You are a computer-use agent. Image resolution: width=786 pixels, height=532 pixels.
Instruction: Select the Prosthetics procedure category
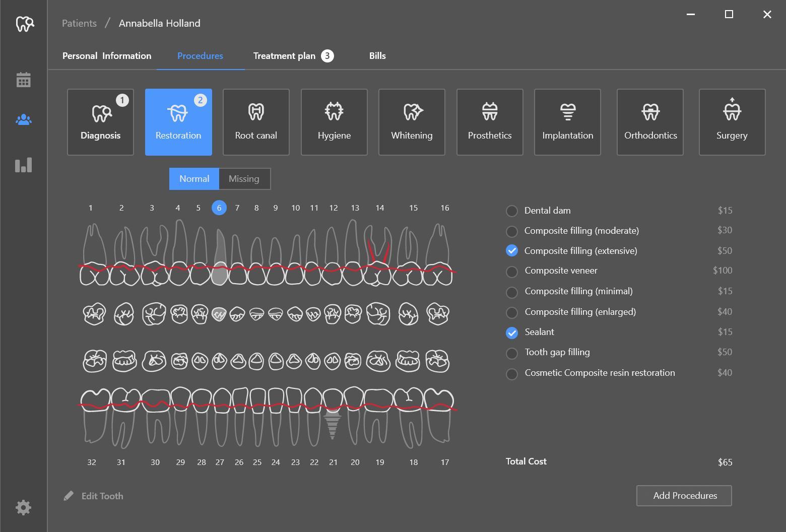pos(490,122)
